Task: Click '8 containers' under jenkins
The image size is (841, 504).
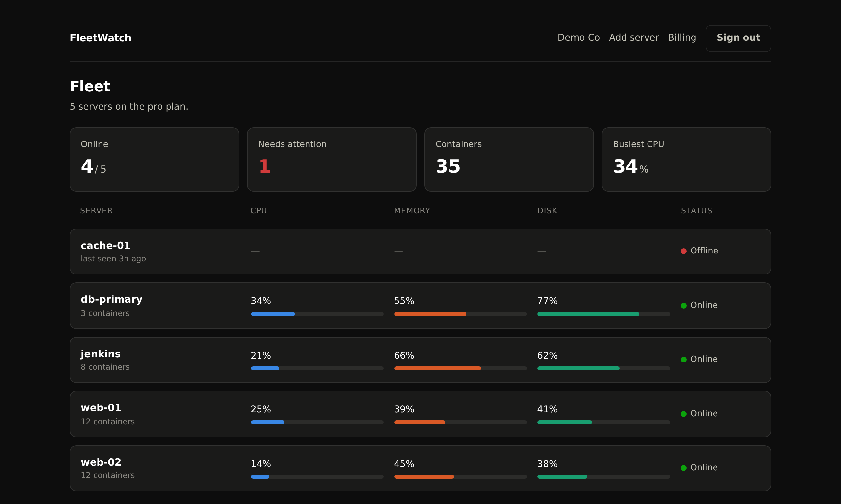Action: (105, 367)
